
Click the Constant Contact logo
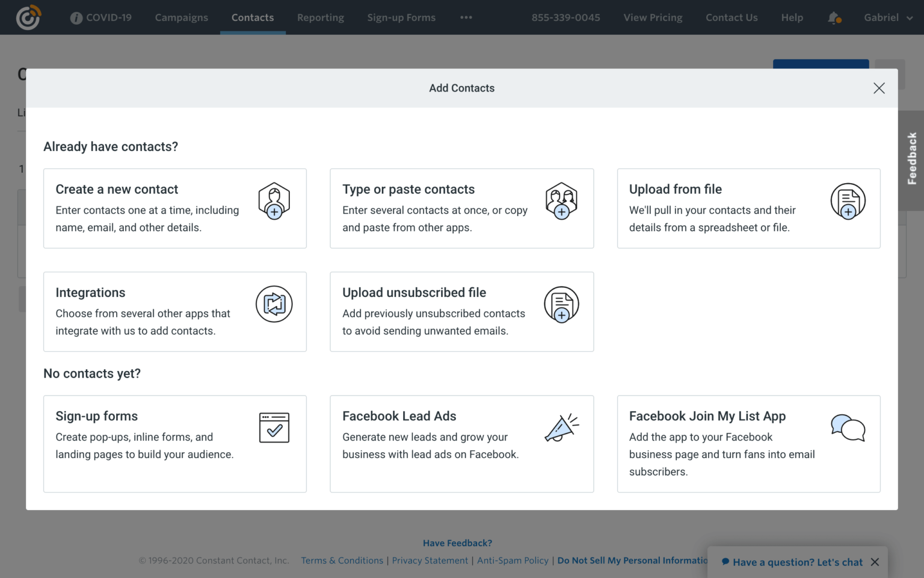point(28,17)
